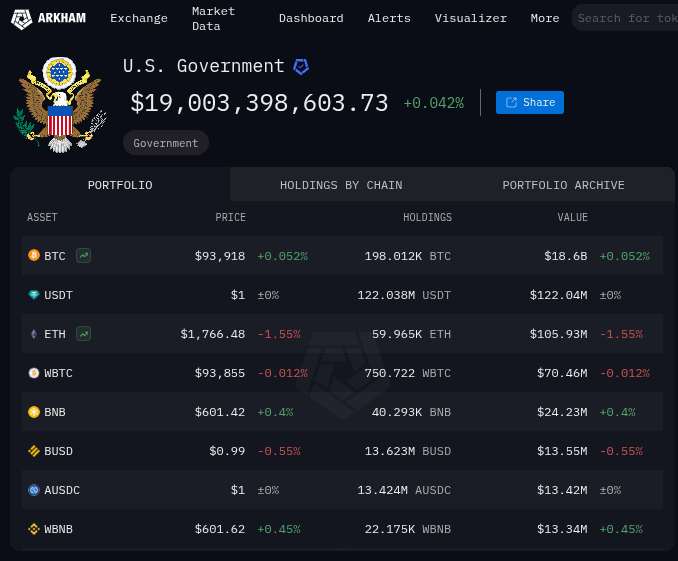Click the WBTC coin icon

click(x=34, y=373)
